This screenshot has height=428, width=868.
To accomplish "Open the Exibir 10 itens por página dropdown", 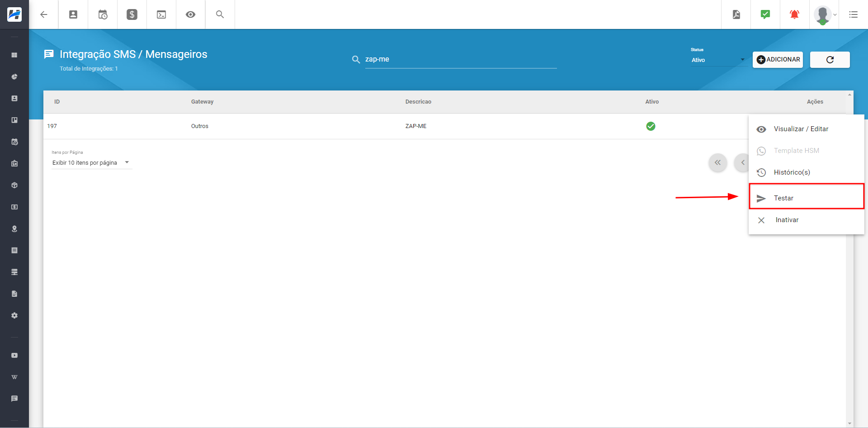I will coord(92,163).
